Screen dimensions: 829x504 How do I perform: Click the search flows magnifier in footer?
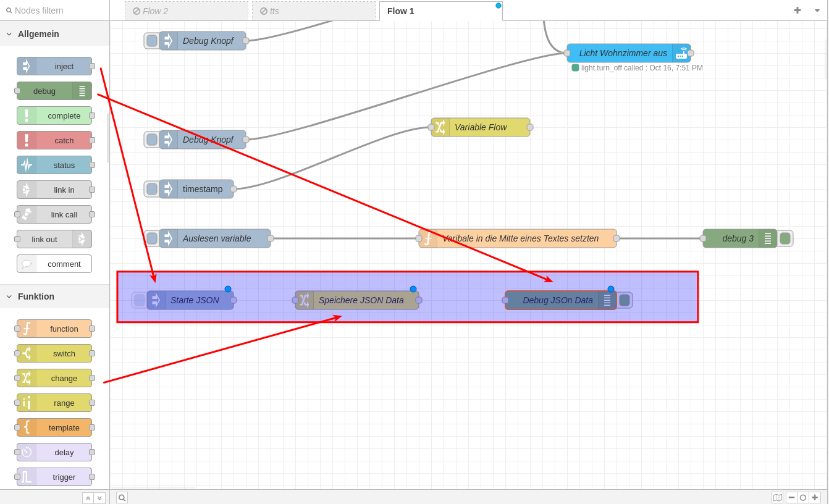coord(122,497)
